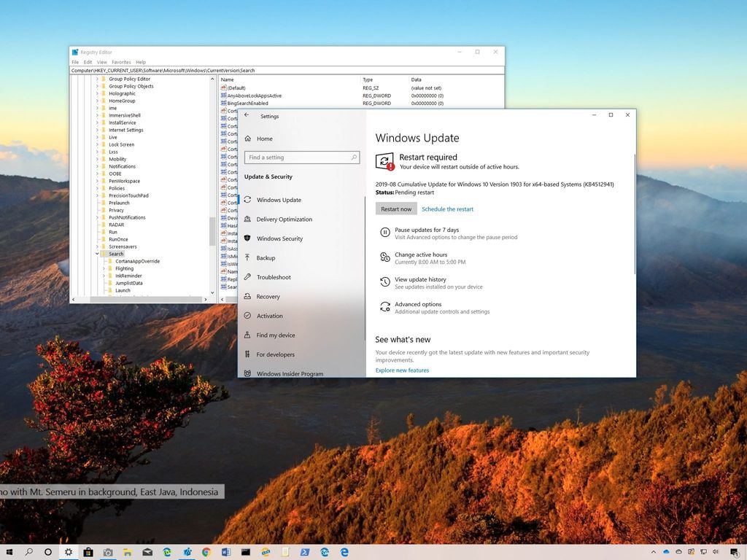Open Microsoft Store from the taskbar
The image size is (747, 560).
(88, 552)
